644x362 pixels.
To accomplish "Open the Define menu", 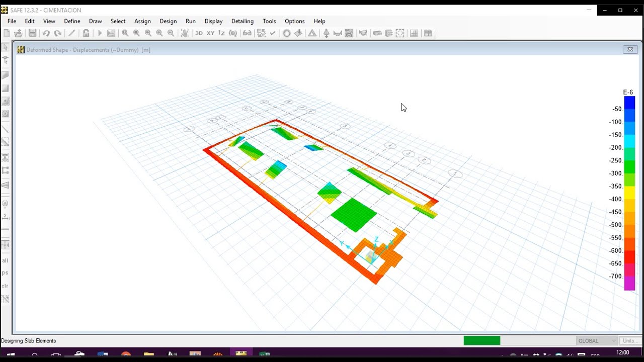I will click(72, 21).
